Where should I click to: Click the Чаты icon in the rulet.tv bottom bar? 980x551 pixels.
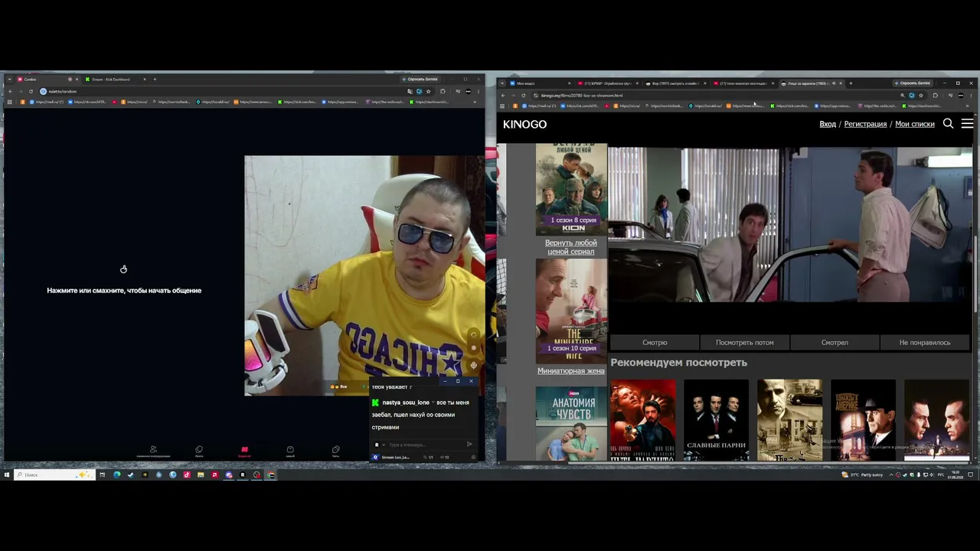point(335,452)
